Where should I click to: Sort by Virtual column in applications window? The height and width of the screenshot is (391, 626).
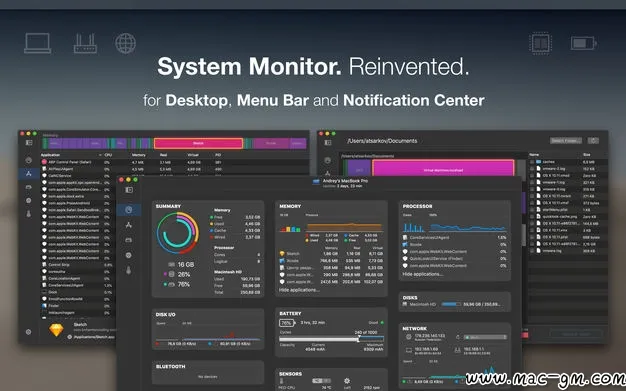192,155
